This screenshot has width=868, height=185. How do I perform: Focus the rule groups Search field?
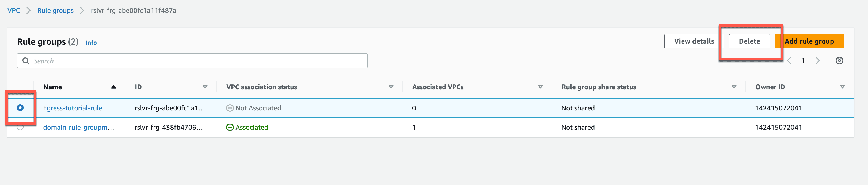tap(192, 61)
